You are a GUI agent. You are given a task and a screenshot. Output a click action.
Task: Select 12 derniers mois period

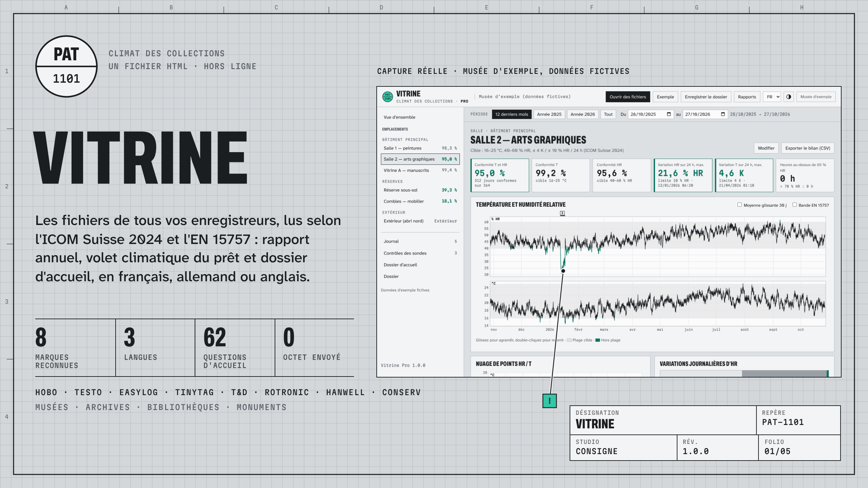coord(511,114)
